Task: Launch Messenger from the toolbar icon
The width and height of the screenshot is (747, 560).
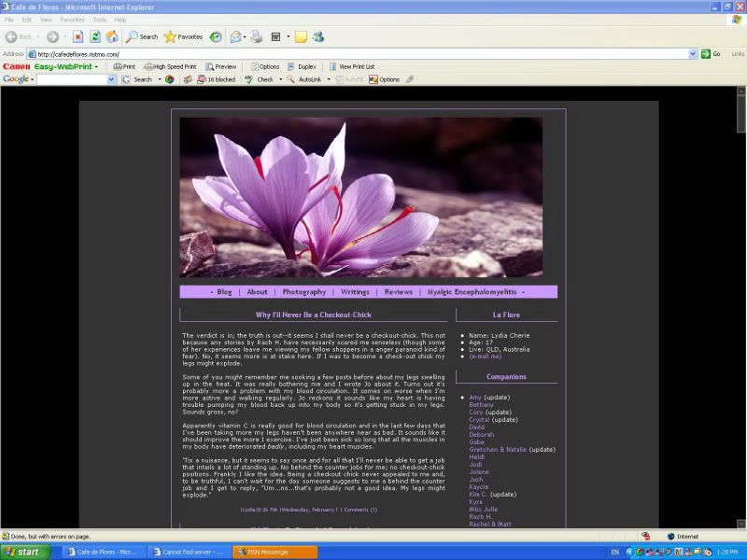Action: tap(318, 36)
